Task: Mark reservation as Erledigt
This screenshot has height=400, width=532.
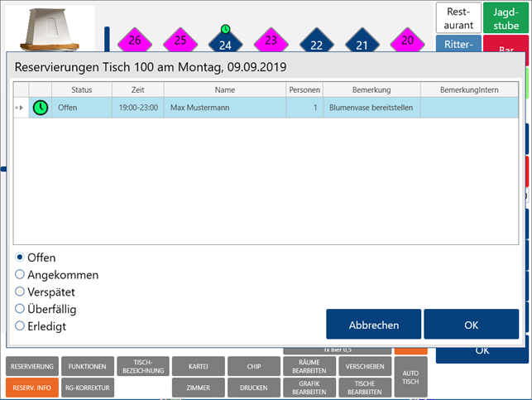Action: pos(21,326)
